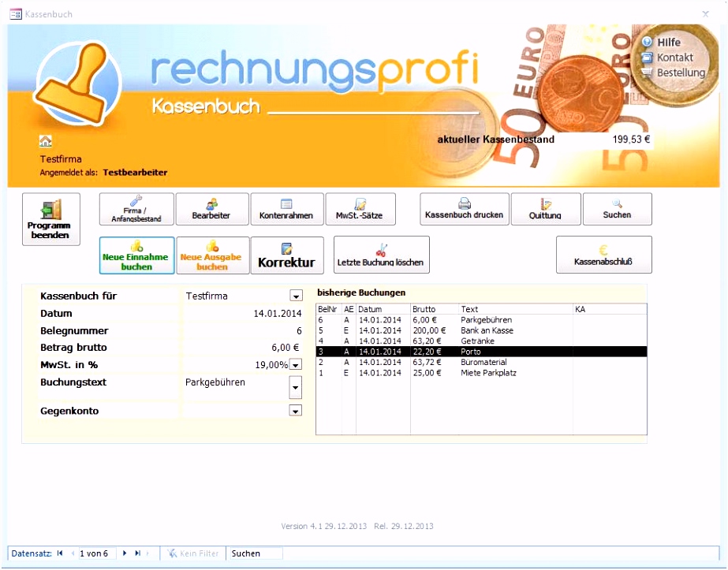Viewport: 728px width, 570px height.
Task: Open the Quittung receipt button
Action: pos(546,210)
